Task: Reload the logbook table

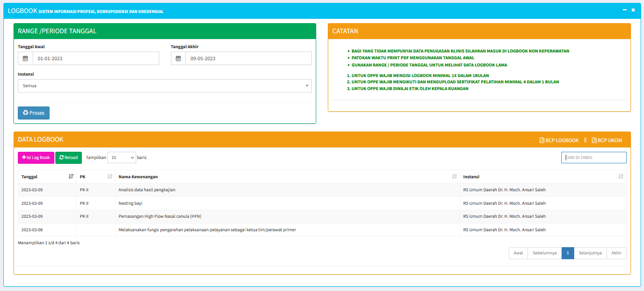Action: (68, 158)
